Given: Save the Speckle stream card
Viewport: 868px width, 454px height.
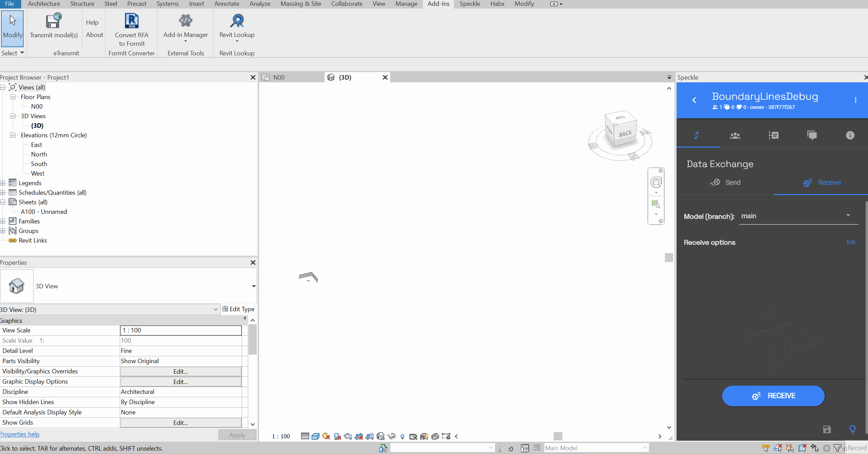Looking at the screenshot, I should pos(827,429).
